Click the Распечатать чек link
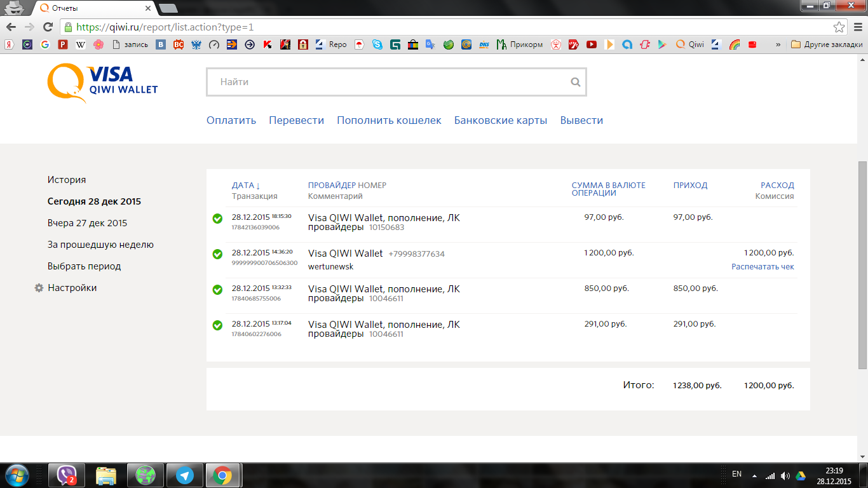 tap(763, 267)
